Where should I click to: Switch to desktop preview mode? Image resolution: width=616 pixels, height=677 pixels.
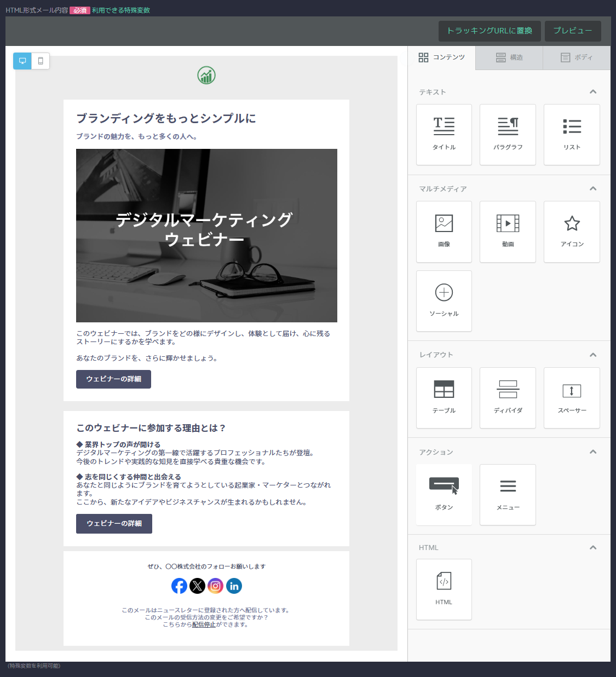coord(22,61)
